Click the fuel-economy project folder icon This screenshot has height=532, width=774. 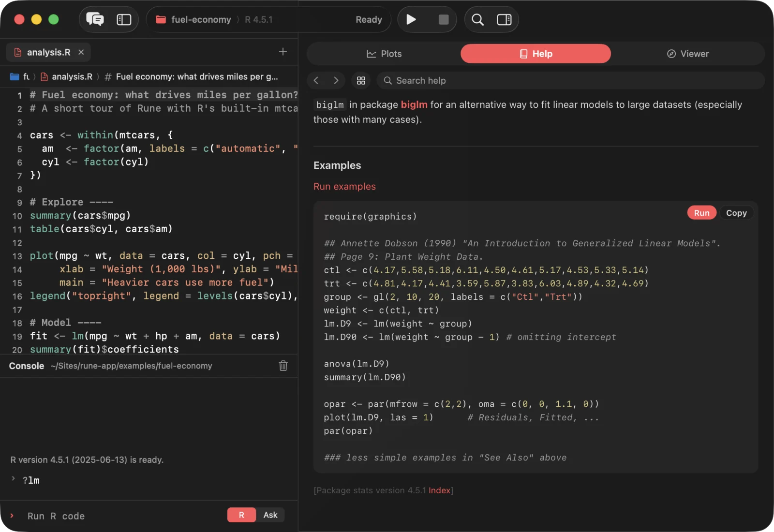tap(161, 19)
